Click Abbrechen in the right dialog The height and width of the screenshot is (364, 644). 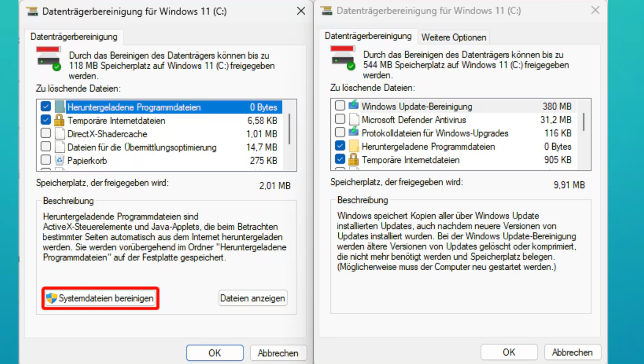pyautogui.click(x=572, y=352)
